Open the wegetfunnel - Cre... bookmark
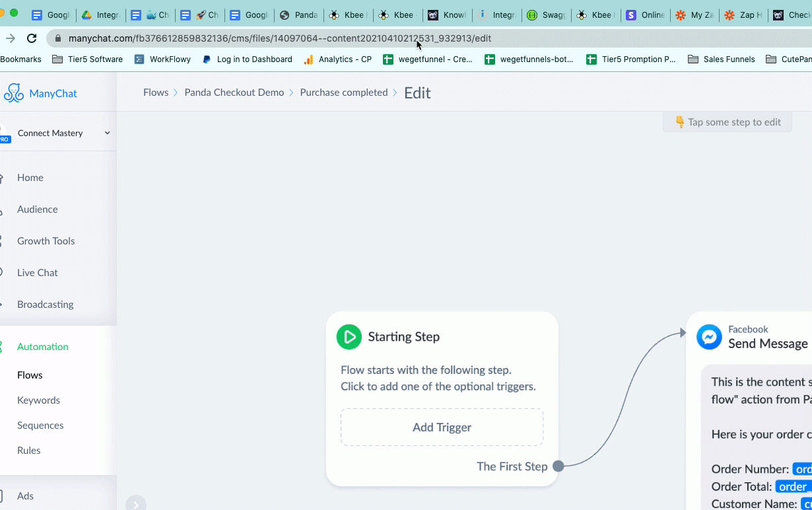 [428, 59]
